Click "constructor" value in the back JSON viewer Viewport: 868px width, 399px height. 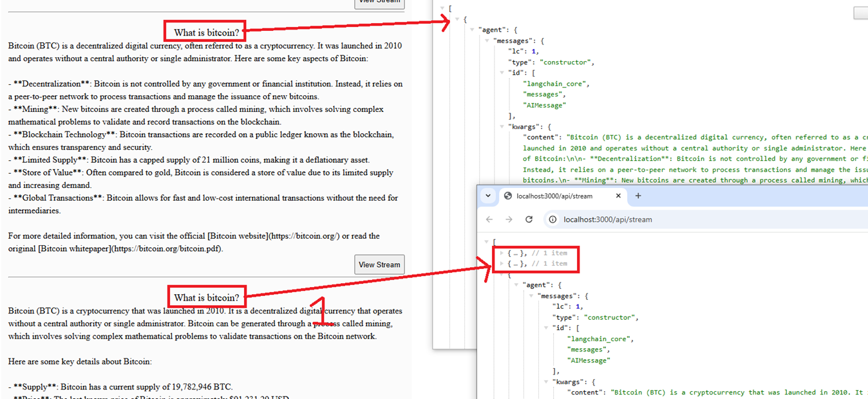point(567,62)
